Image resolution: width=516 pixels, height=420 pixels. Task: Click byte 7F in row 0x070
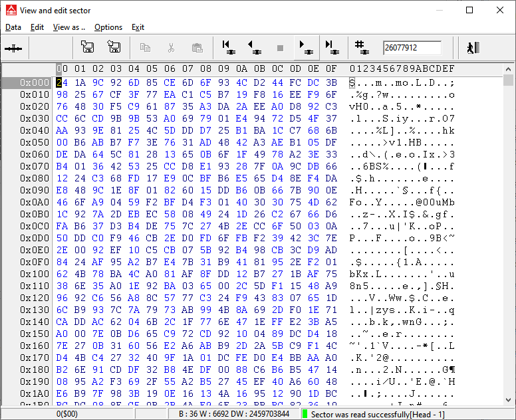tap(259, 166)
